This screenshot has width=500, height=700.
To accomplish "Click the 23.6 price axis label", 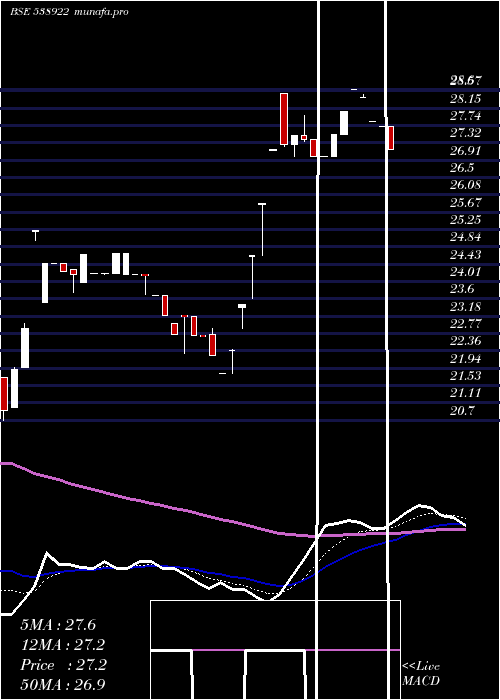I will tap(462, 289).
